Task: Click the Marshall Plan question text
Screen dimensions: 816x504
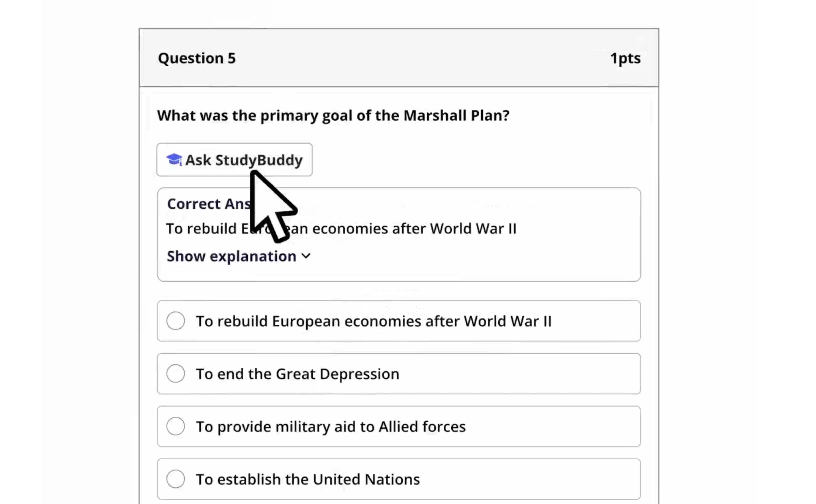Action: [x=333, y=115]
